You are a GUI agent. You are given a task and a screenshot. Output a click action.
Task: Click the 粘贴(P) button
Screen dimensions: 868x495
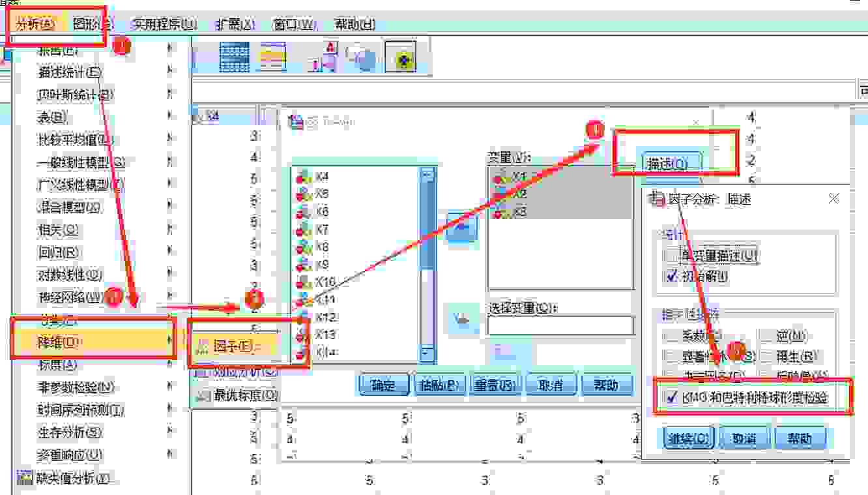pos(441,385)
